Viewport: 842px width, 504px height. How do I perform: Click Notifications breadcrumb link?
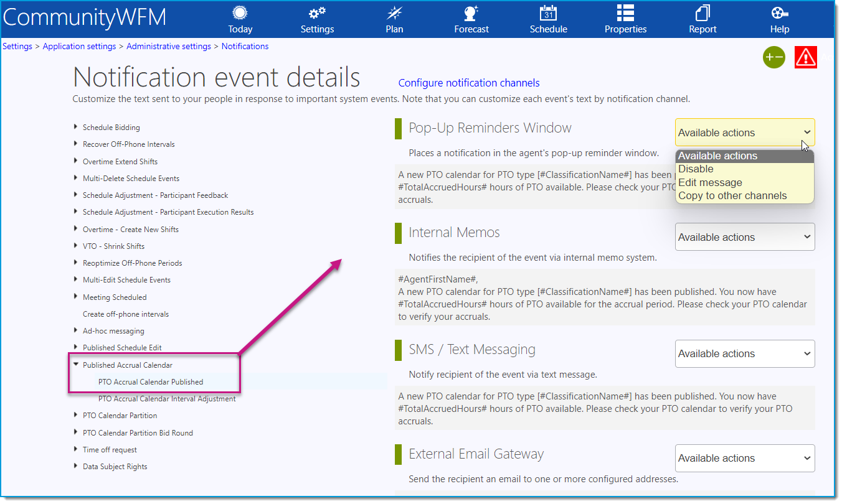point(245,46)
